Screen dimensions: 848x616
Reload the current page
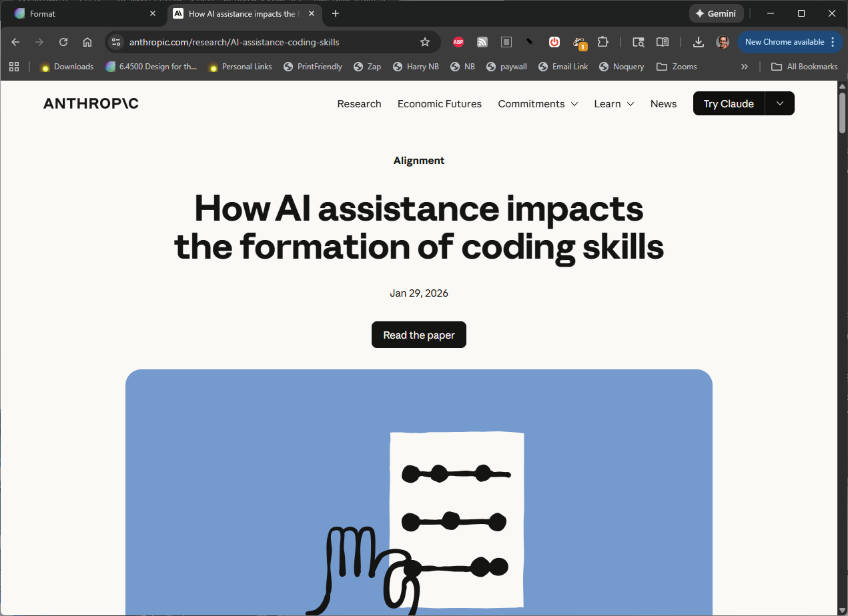point(63,42)
